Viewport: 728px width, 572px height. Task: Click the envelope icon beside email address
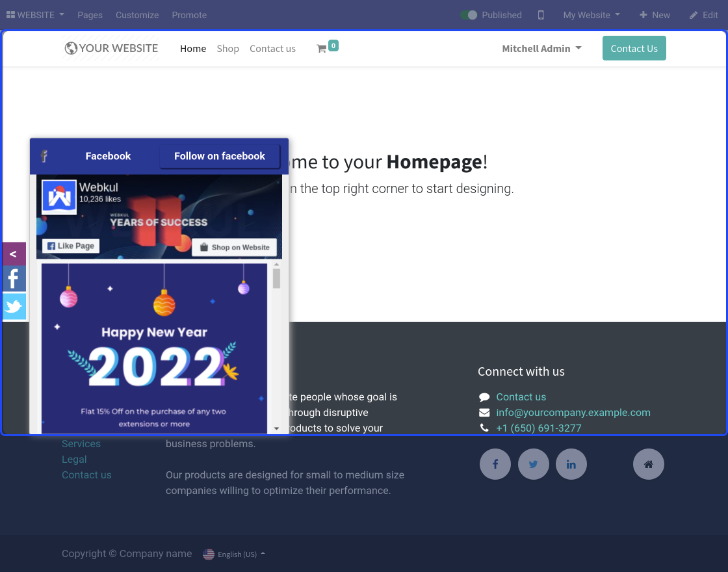point(484,412)
